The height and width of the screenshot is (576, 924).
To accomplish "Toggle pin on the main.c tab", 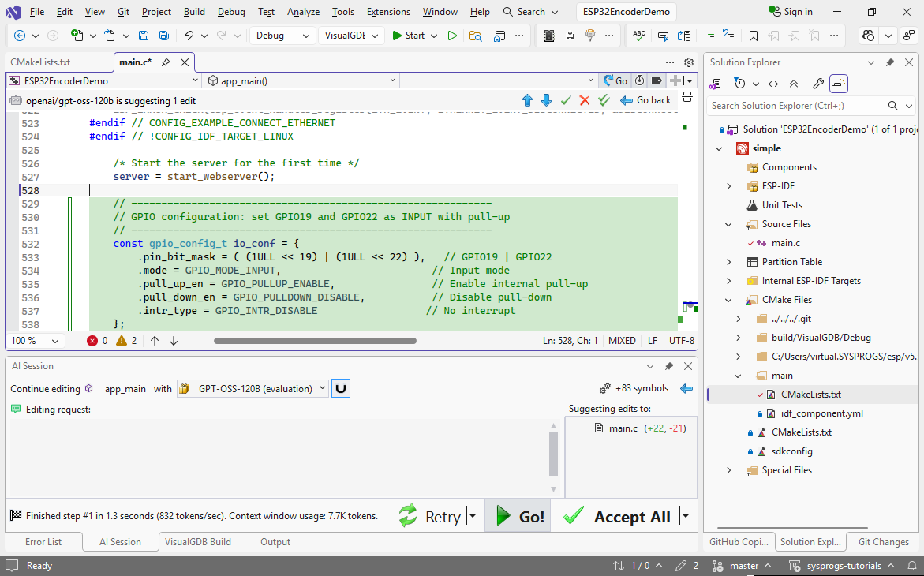I will (x=166, y=62).
